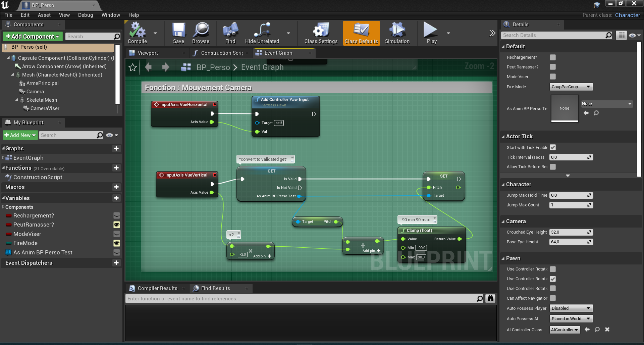Screen dimensions: 644x345
Task: Enable the Peut Ramasser? checkbox
Action: tap(553, 67)
